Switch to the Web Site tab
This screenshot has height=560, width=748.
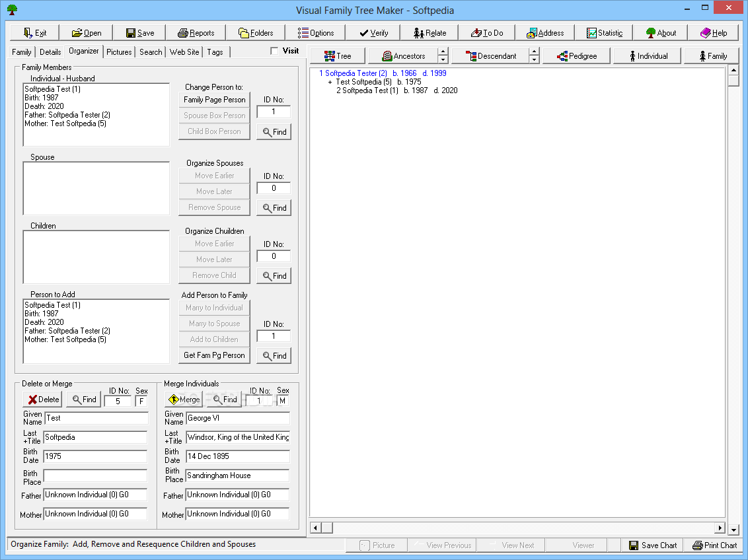pyautogui.click(x=184, y=52)
